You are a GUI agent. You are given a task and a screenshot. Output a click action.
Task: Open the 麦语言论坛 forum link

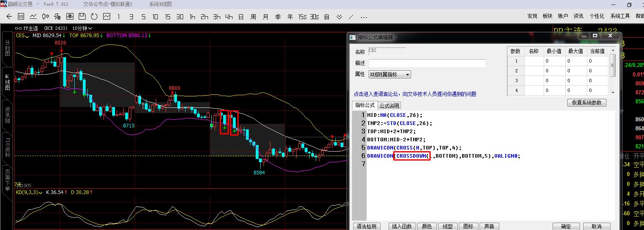pos(415,94)
